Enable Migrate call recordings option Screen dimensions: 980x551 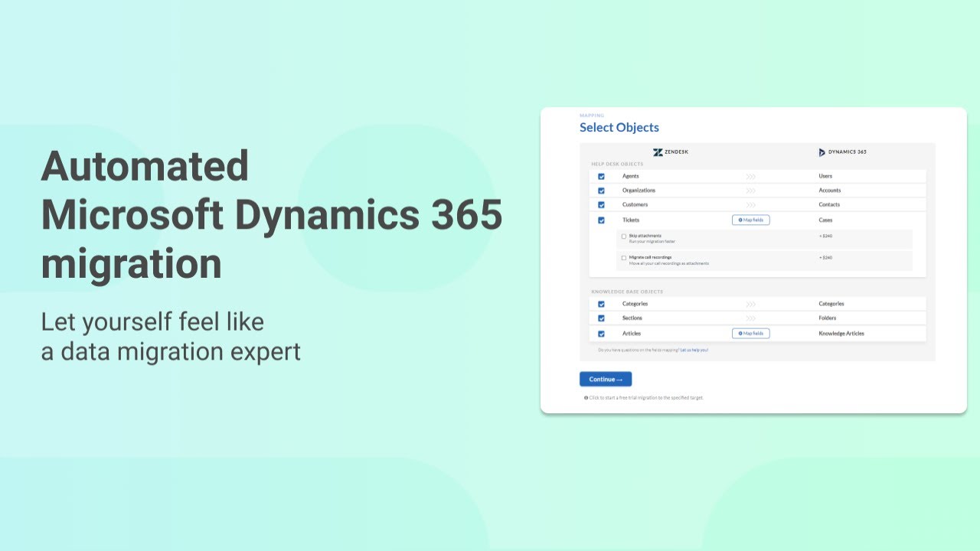(624, 257)
